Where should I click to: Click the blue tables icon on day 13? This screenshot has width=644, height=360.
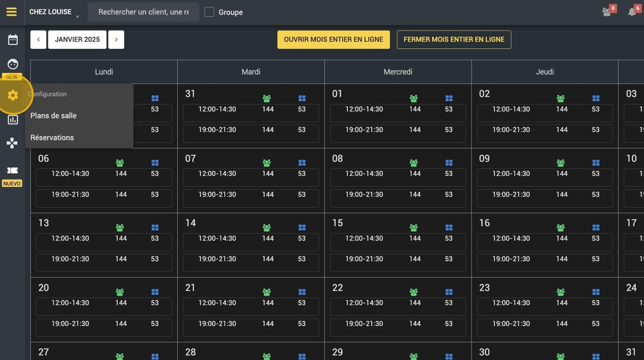click(x=155, y=227)
